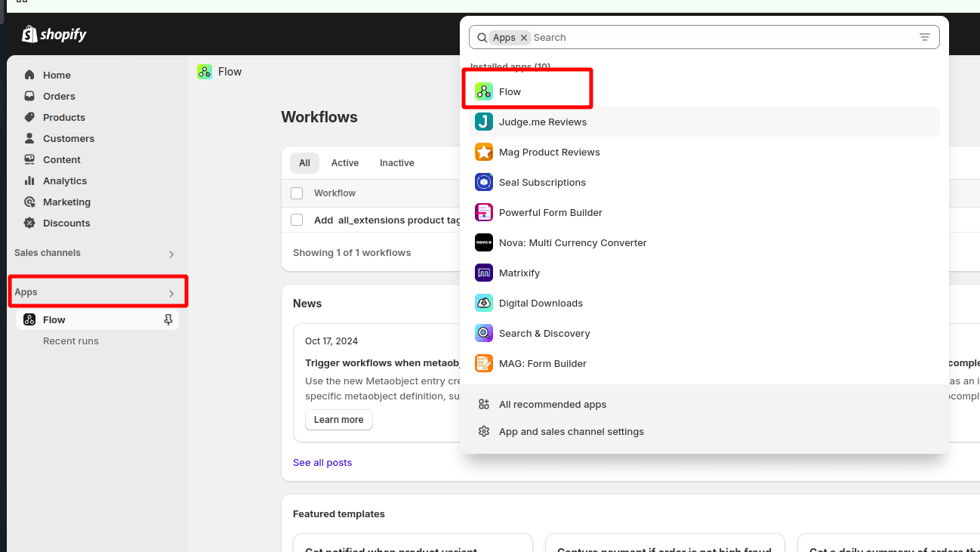Open MAG: Form Builder app
This screenshot has width=980, height=552.
(704, 363)
